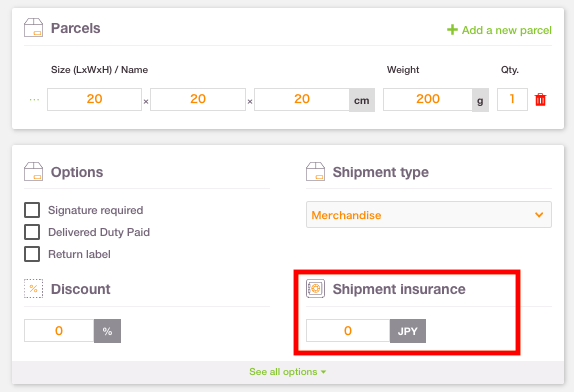This screenshot has height=392, width=574.
Task: Click the dropdown chevron on Merchandise field
Action: (539, 215)
